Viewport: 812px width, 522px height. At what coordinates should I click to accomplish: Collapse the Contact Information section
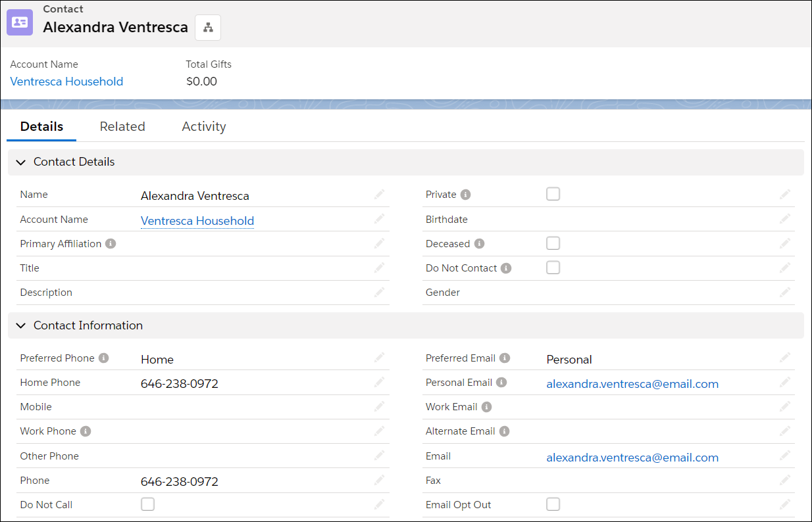pos(20,325)
